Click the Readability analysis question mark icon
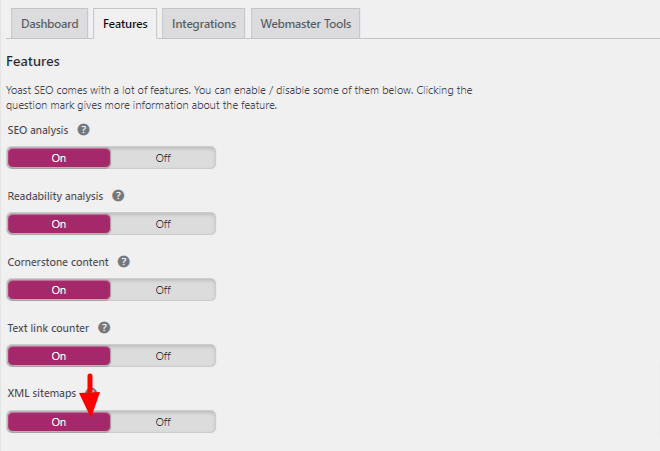This screenshot has width=660, height=451. coord(118,196)
